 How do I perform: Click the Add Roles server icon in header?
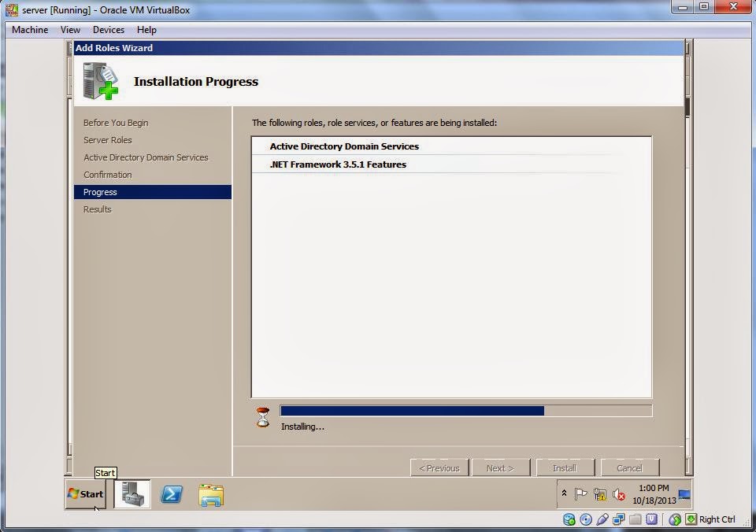click(x=100, y=81)
